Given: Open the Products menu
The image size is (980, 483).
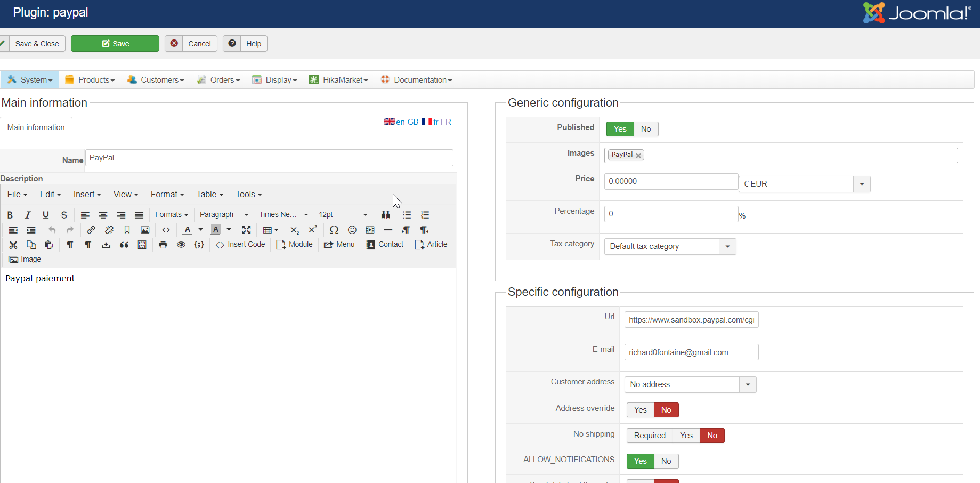Looking at the screenshot, I should coord(90,80).
